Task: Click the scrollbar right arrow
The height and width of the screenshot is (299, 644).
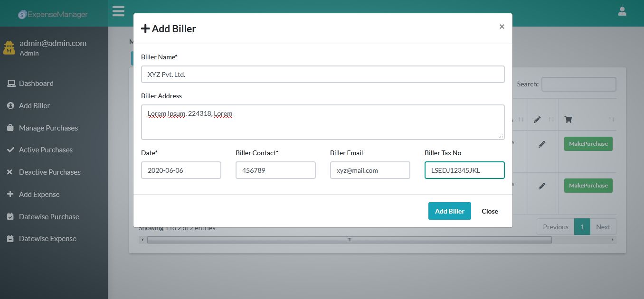Action: 613,240
